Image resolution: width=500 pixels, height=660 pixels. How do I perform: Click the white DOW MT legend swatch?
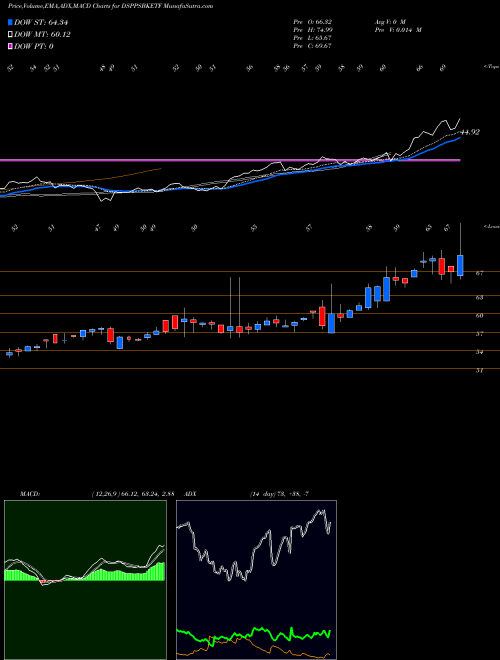click(10, 35)
